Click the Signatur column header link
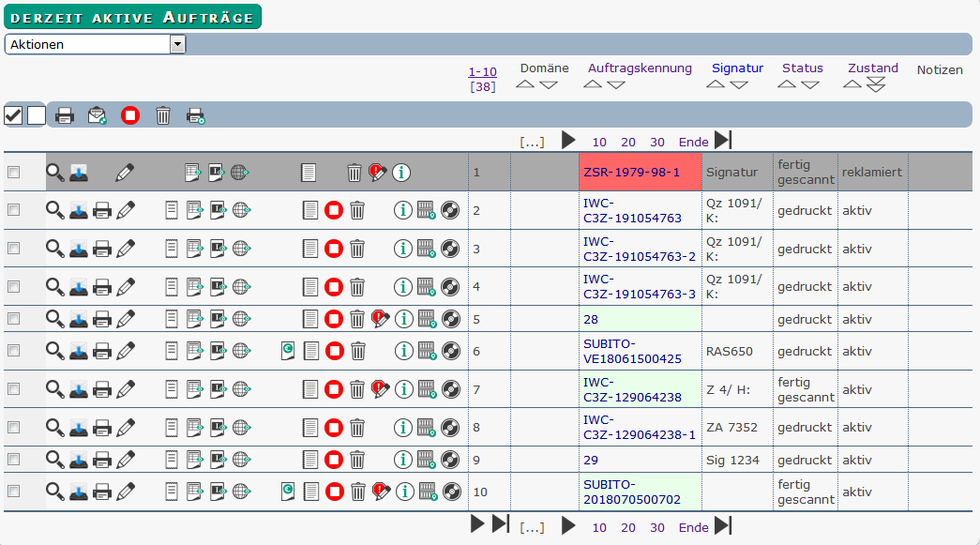The image size is (980, 545). (x=737, y=68)
